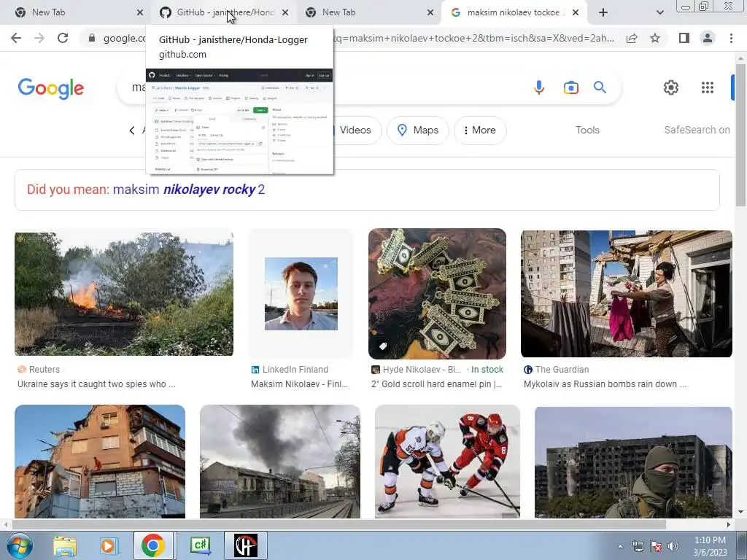Click the Reuters source link
Screen dimensions: 747x560
(39, 370)
